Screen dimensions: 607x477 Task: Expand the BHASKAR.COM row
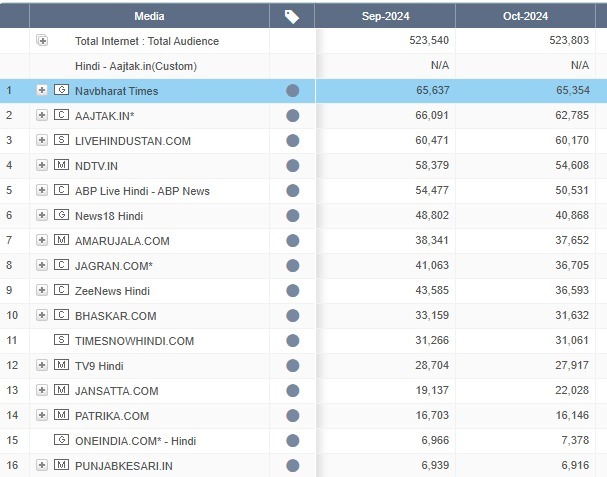pos(42,315)
